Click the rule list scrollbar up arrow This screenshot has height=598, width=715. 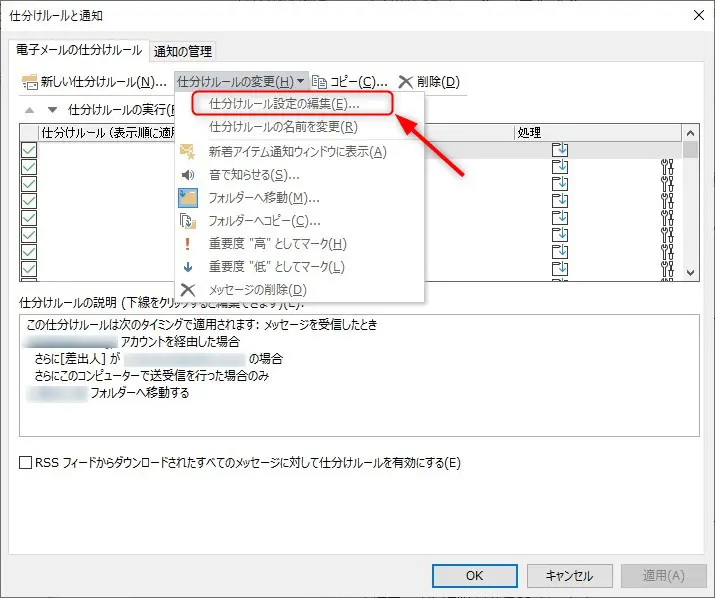coord(690,133)
